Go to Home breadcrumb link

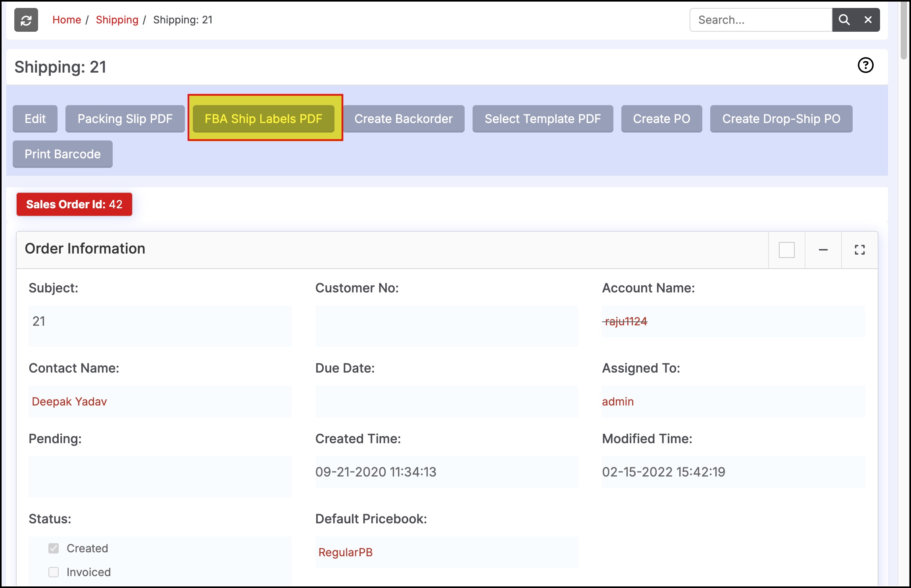[67, 20]
